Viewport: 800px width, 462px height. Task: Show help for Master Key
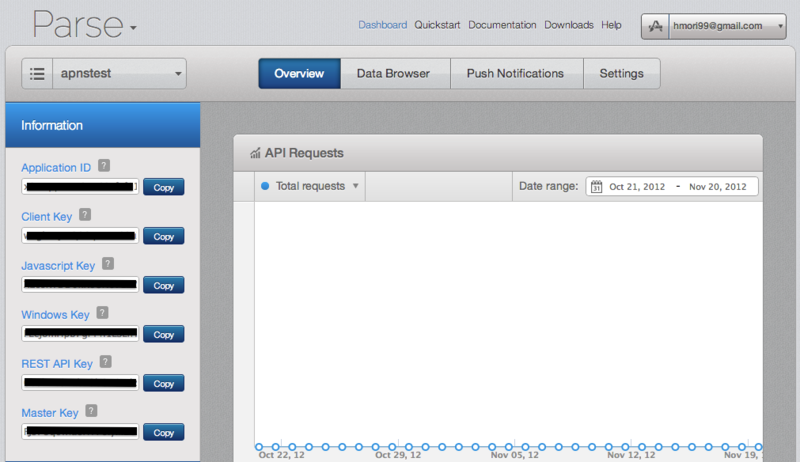[x=91, y=410]
